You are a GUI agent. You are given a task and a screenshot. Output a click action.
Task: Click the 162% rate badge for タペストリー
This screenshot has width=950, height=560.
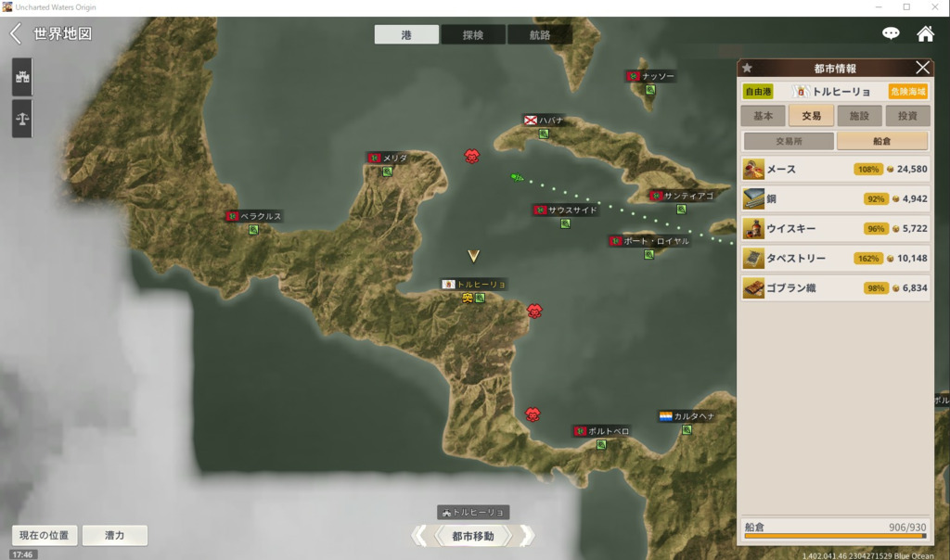click(868, 259)
